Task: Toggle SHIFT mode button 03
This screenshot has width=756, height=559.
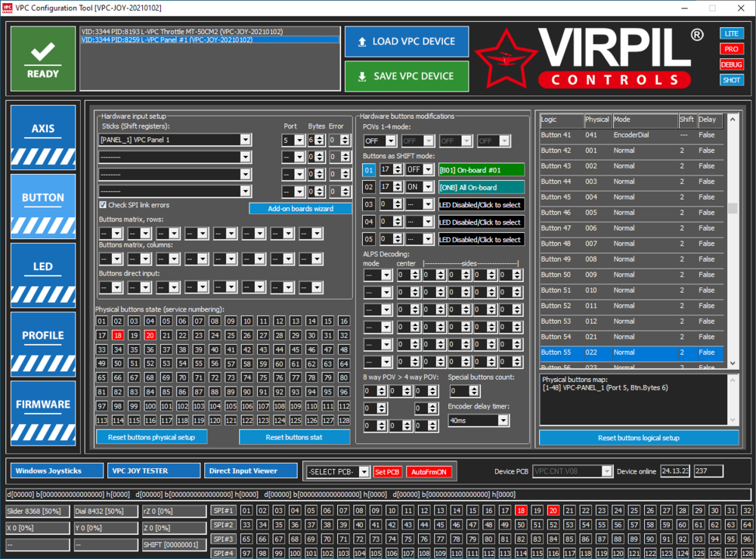Action: 369,204
